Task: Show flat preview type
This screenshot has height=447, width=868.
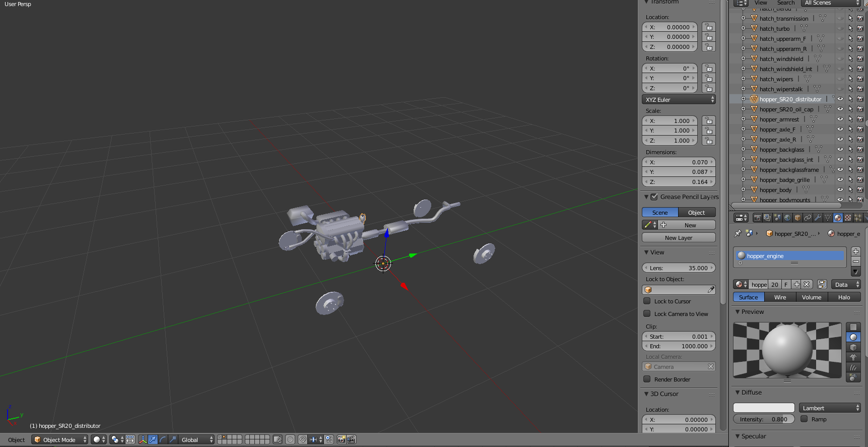Action: point(853,327)
